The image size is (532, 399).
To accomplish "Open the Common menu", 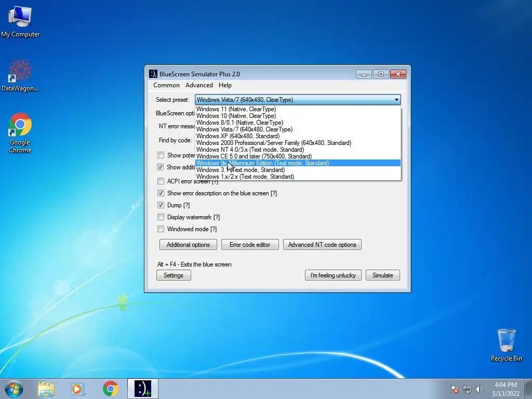I will click(166, 85).
